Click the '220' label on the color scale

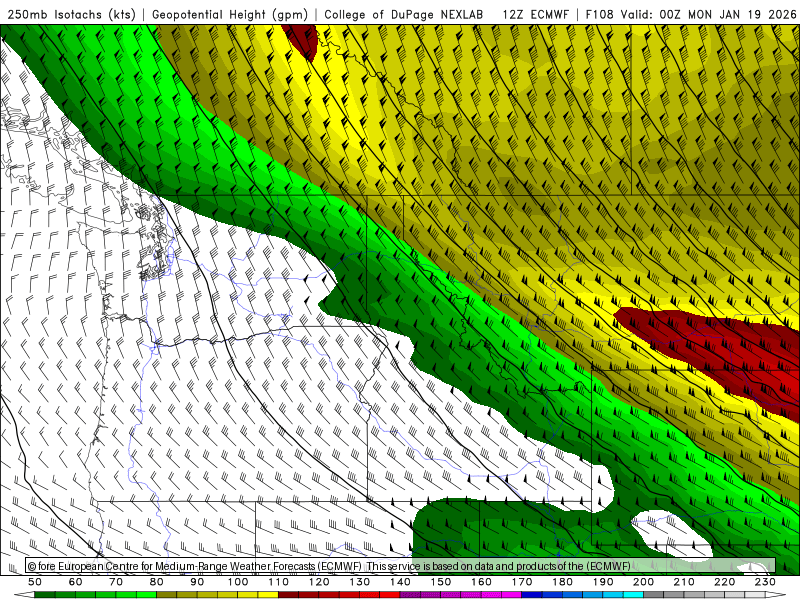point(724,582)
